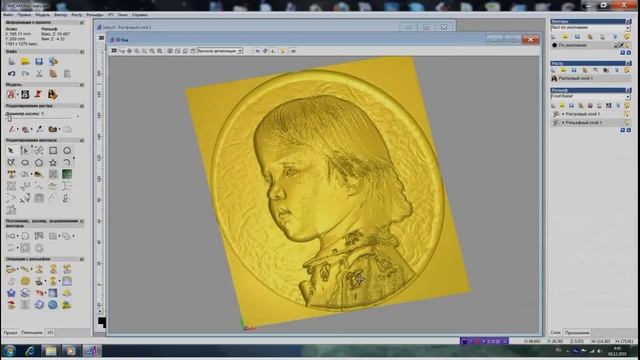
Task: Collapse the project information section
Action: pos(82,22)
